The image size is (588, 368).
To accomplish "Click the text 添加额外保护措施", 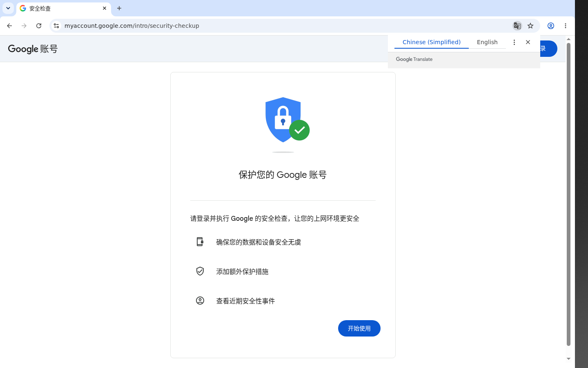I will click(x=242, y=272).
